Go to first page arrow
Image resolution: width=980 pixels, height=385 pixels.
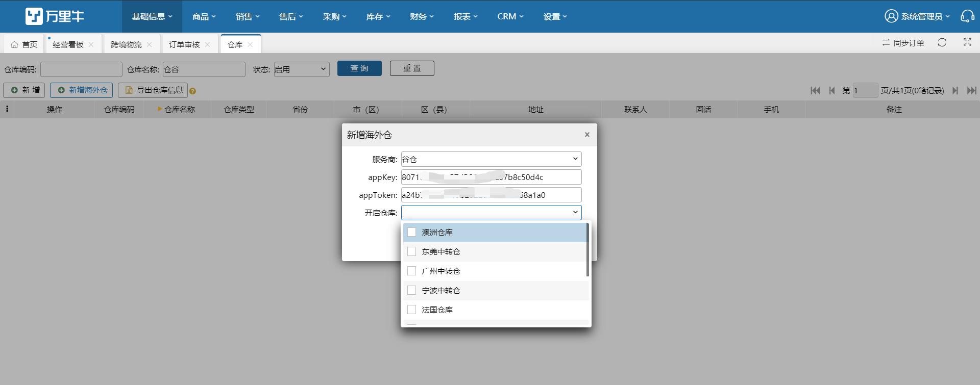pos(815,90)
